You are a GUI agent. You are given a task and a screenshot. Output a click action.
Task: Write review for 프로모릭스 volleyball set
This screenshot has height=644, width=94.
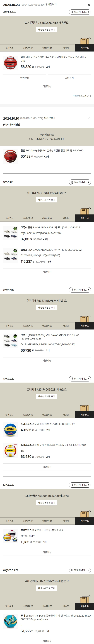[47, 552]
